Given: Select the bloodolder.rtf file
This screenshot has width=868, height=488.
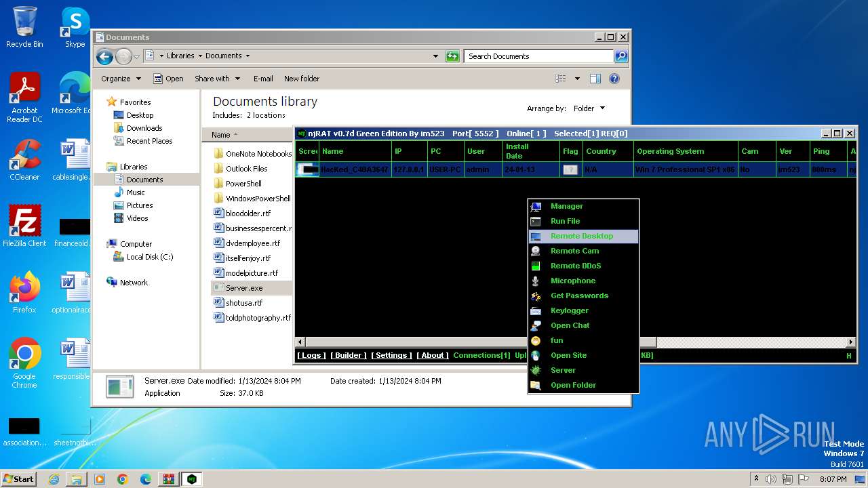Looking at the screenshot, I should (x=248, y=213).
